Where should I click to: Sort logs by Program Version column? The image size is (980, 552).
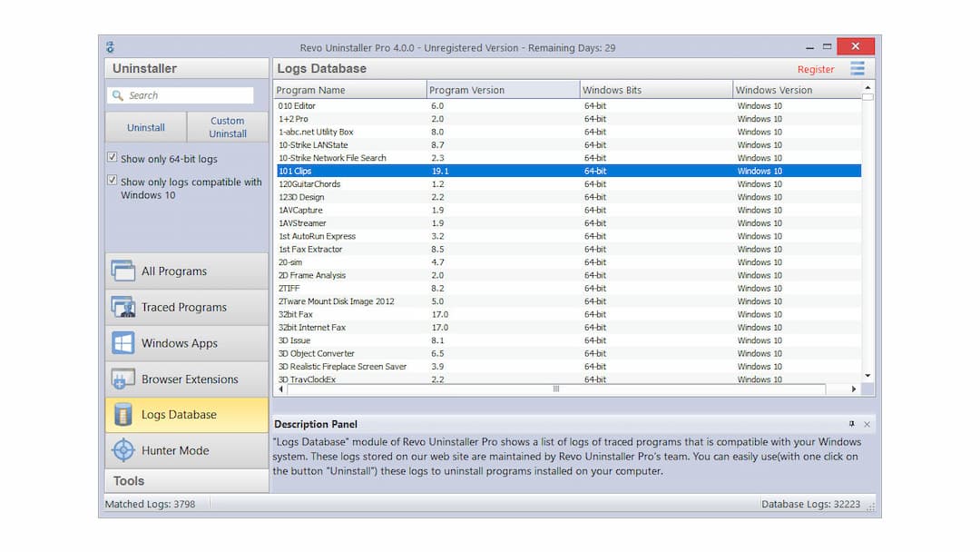(x=472, y=88)
